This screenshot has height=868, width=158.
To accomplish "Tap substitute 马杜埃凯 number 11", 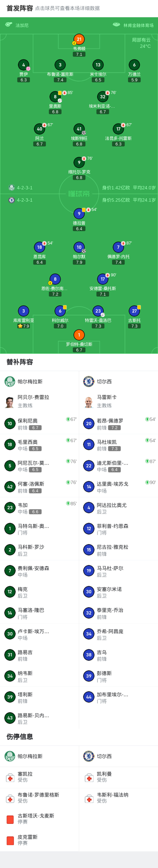I will pos(118,445).
